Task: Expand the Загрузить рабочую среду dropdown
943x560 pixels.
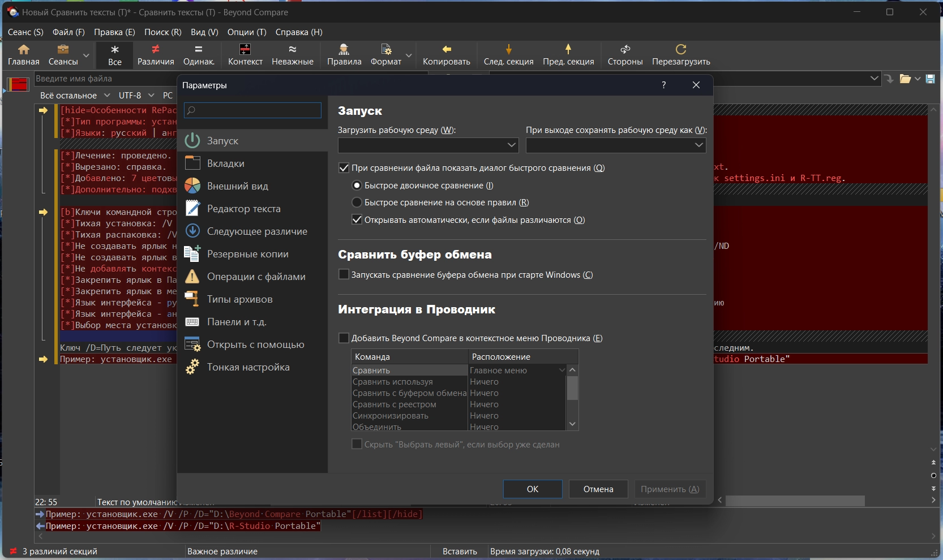Action: tap(511, 145)
